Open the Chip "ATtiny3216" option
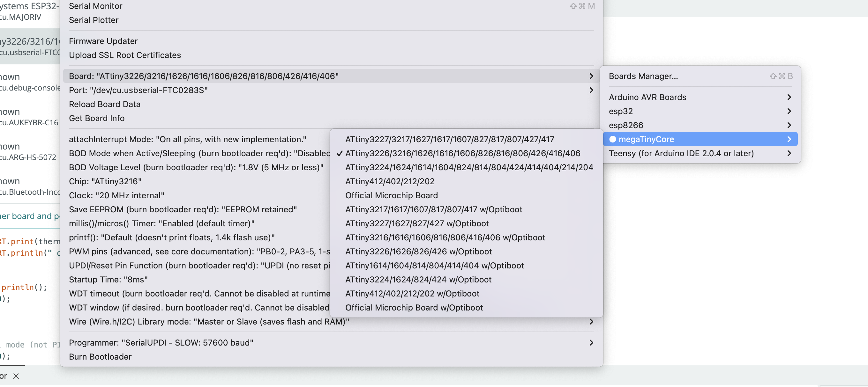Image resolution: width=868 pixels, height=387 pixels. click(x=197, y=181)
